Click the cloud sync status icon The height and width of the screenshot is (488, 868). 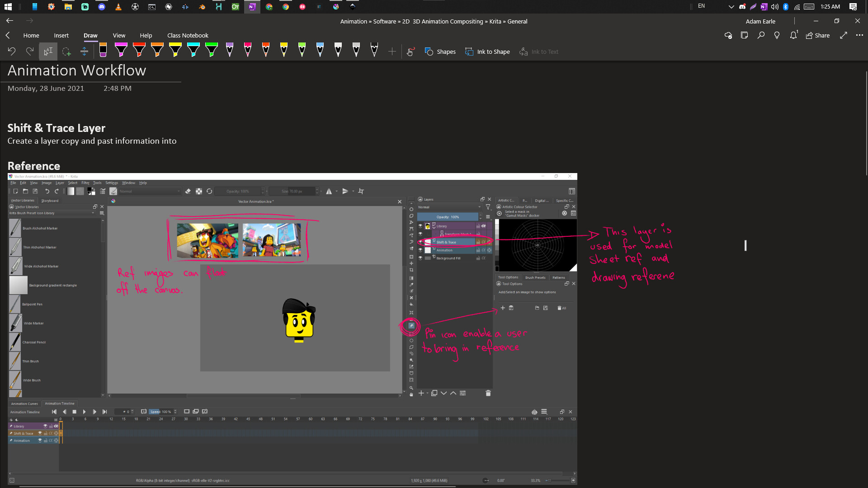pyautogui.click(x=728, y=35)
